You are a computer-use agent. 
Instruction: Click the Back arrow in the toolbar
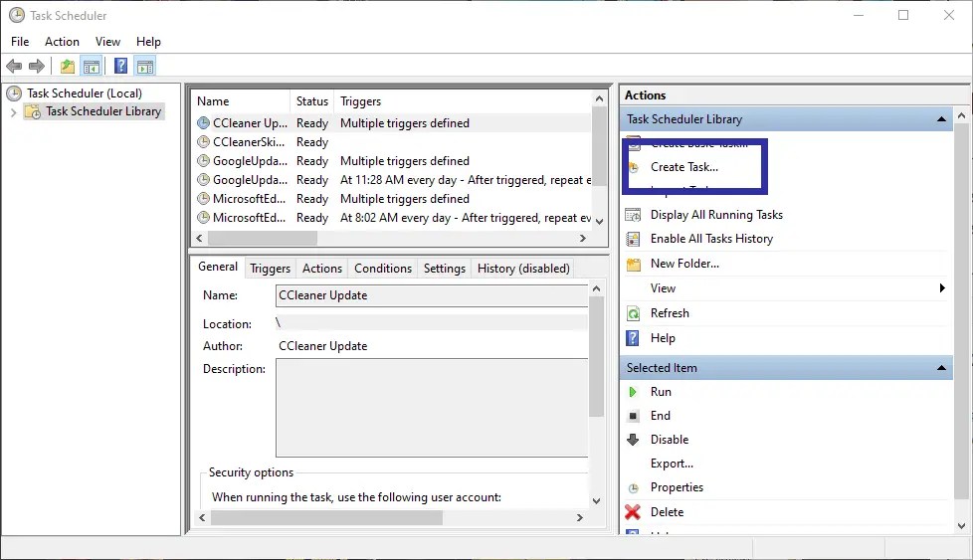point(14,67)
